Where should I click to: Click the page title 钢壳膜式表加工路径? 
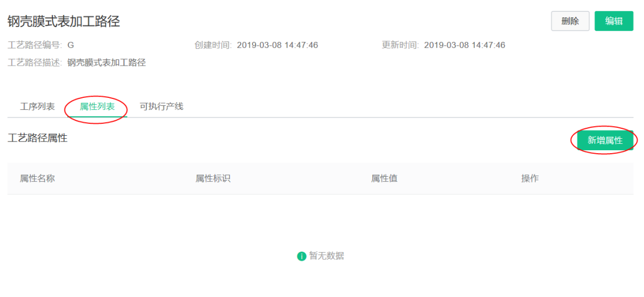point(64,21)
